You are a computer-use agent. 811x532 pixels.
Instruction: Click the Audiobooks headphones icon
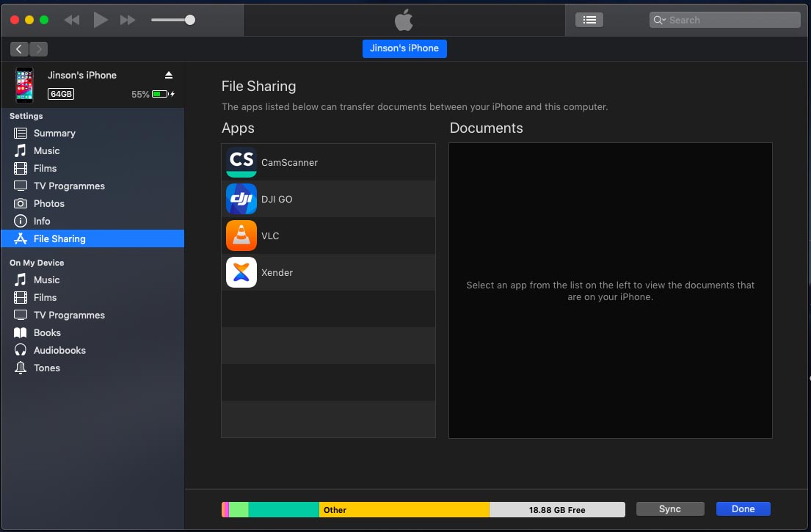click(x=20, y=350)
